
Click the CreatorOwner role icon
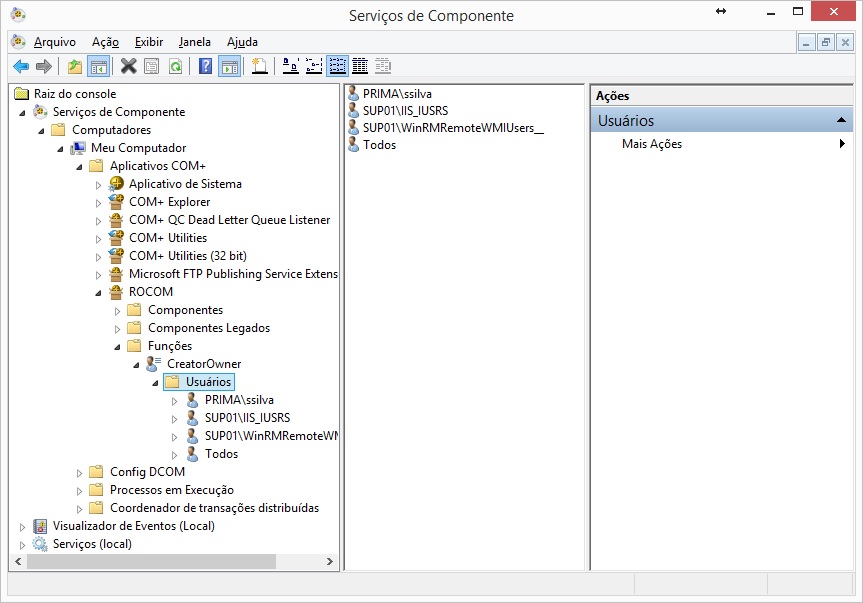[x=154, y=364]
